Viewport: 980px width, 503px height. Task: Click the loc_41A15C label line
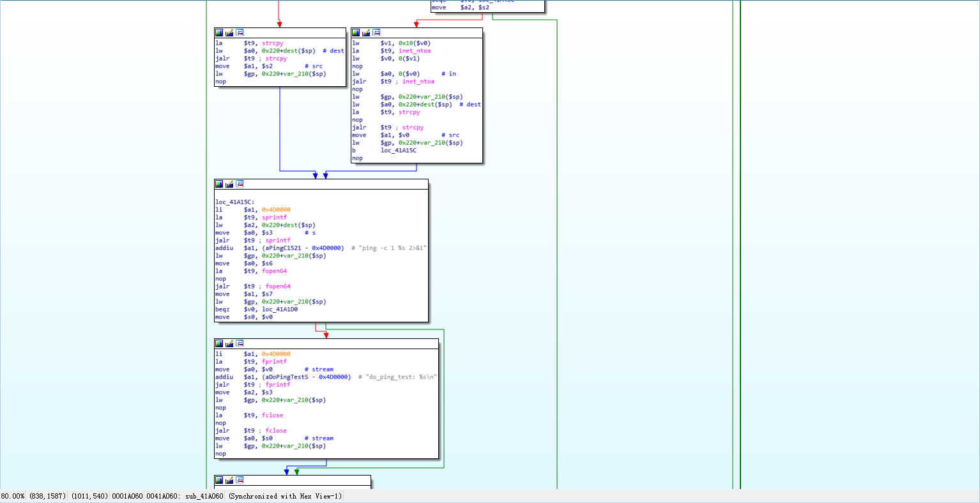[234, 202]
